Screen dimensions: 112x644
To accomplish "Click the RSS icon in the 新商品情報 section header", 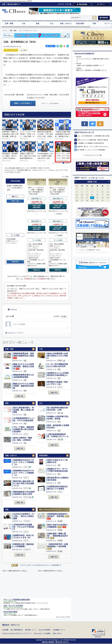I will tap(67, 456).
